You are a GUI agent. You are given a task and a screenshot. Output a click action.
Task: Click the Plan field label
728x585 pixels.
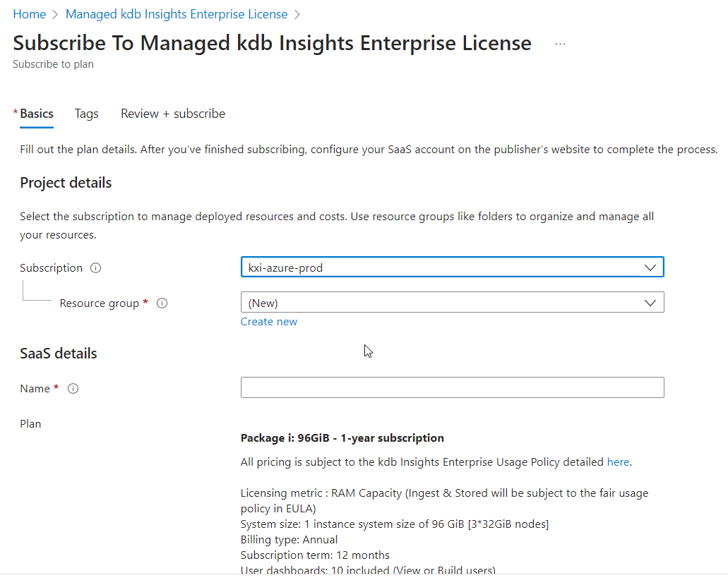click(30, 424)
